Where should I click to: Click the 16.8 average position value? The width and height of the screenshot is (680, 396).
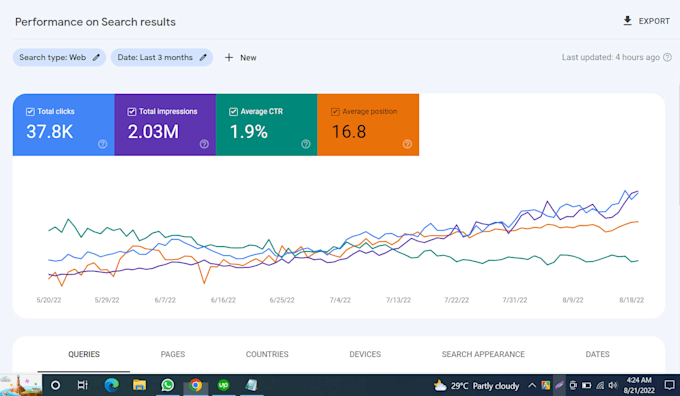pyautogui.click(x=349, y=131)
